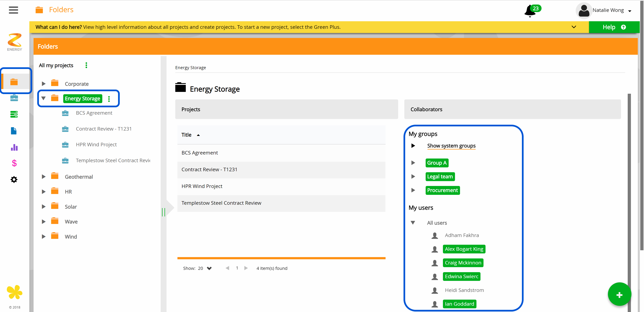Image resolution: width=644 pixels, height=312 pixels.
Task: Select the blue briefcase Projects icon
Action: click(x=14, y=98)
